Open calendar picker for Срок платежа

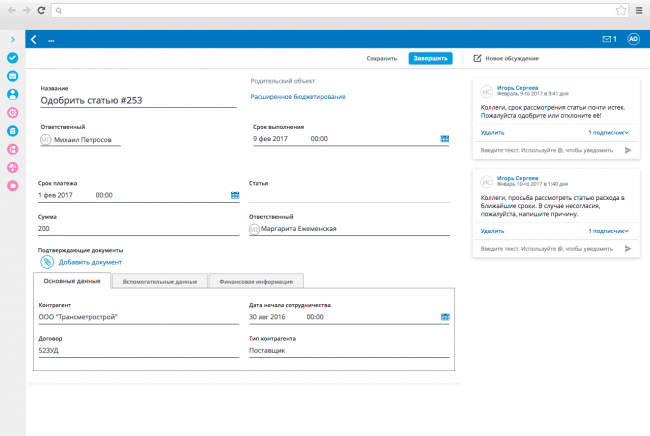coord(235,195)
